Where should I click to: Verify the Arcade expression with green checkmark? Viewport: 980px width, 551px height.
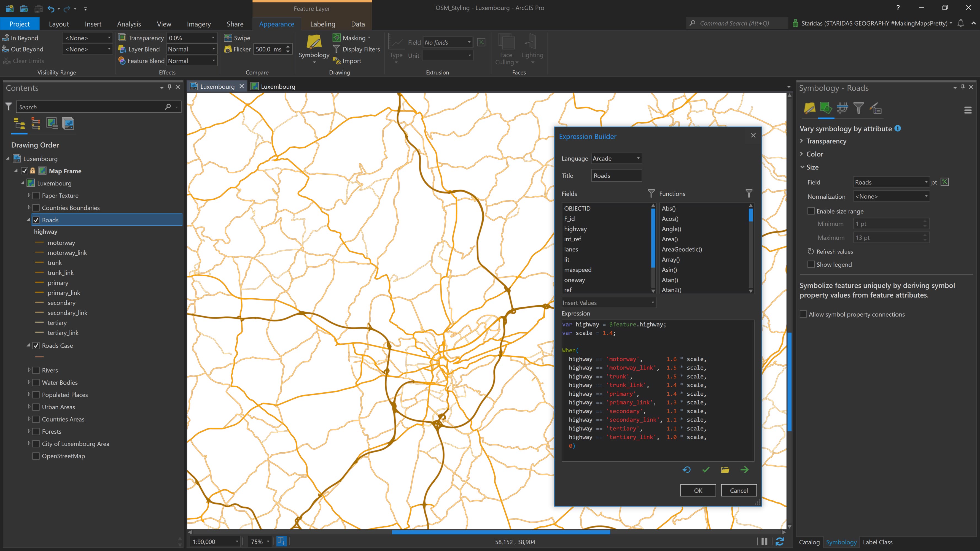(x=705, y=470)
